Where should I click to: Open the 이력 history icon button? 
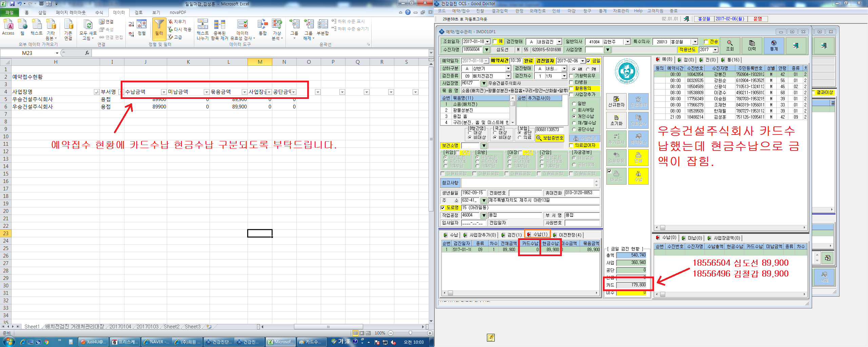coord(752,45)
